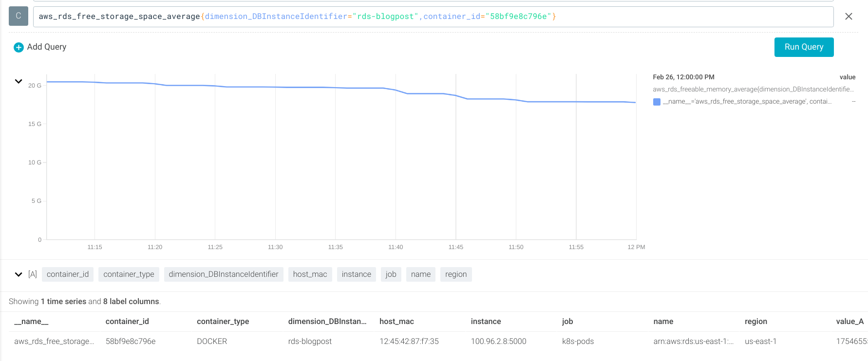
Task: Click the 58bf9e8c796e table cell
Action: 131,342
